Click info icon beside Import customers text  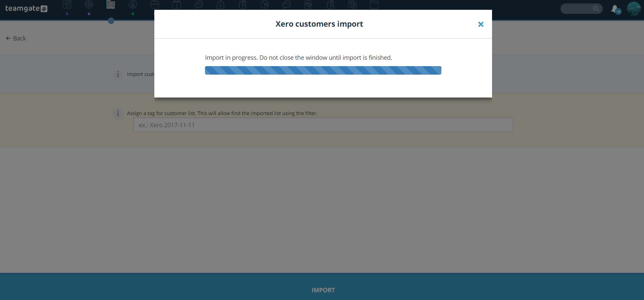(118, 74)
